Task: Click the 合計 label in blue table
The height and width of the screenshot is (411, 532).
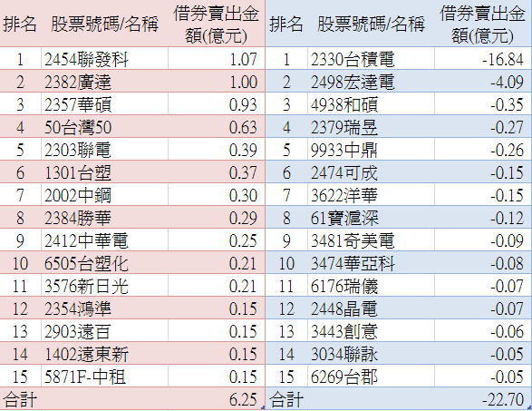Action: 286,399
